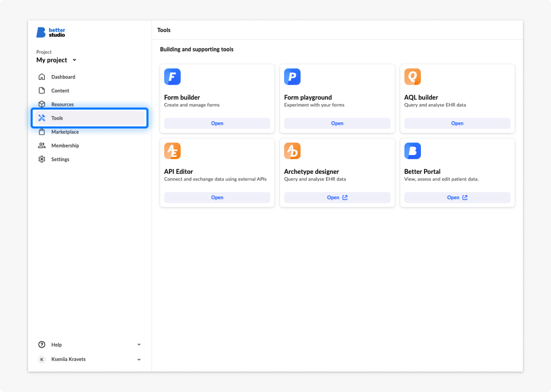Click the Help question mark icon
The height and width of the screenshot is (392, 551).
[x=42, y=345]
